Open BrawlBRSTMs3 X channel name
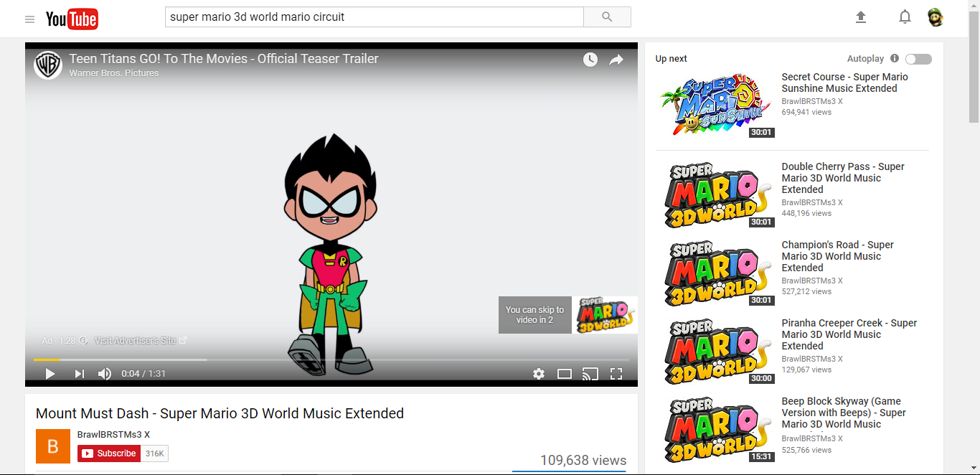The height and width of the screenshot is (475, 980). 113,435
